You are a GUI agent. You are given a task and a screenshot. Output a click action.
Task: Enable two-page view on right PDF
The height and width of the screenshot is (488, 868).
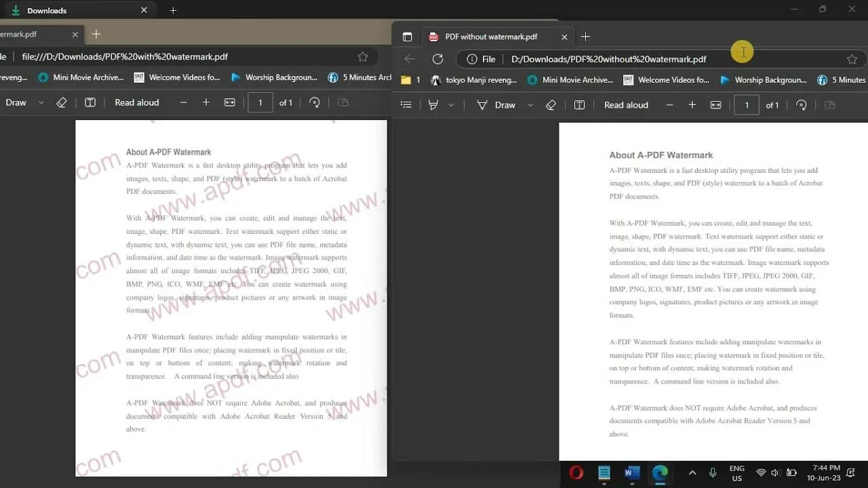(829, 105)
